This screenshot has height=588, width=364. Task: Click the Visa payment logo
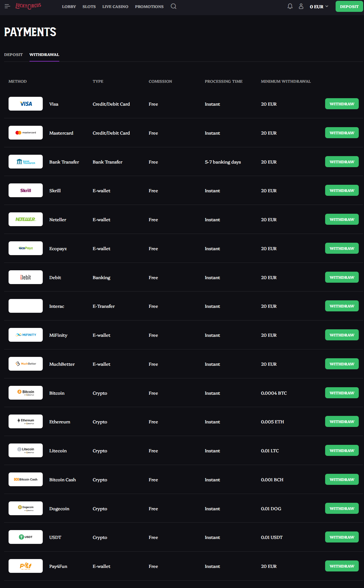pyautogui.click(x=26, y=104)
